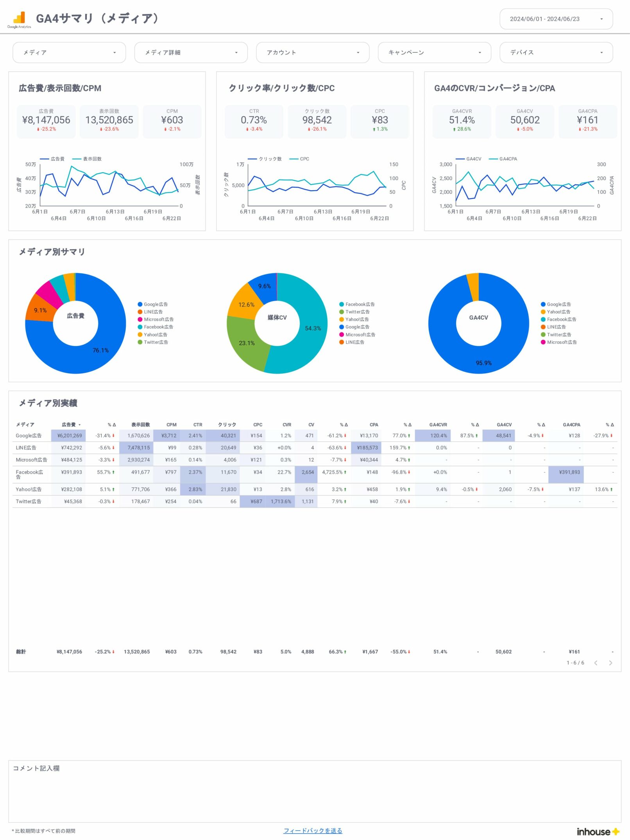
Task: Open the フィードバックを送る link
Action: 313,831
